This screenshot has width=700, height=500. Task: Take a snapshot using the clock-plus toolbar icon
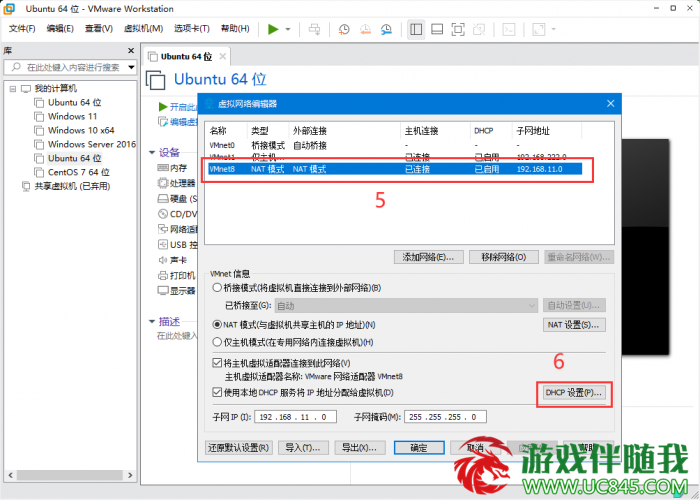tap(344, 29)
